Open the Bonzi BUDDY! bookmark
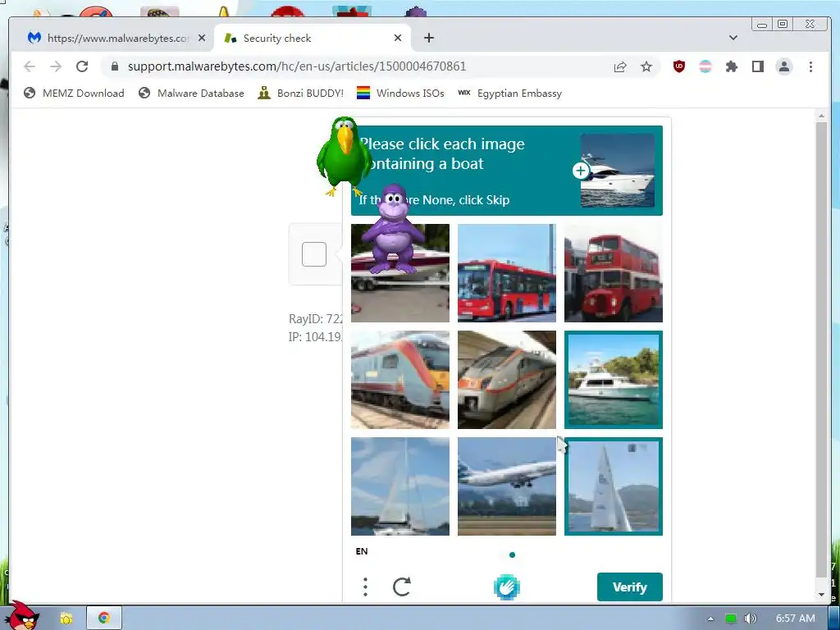Image resolution: width=840 pixels, height=630 pixels. 300,94
